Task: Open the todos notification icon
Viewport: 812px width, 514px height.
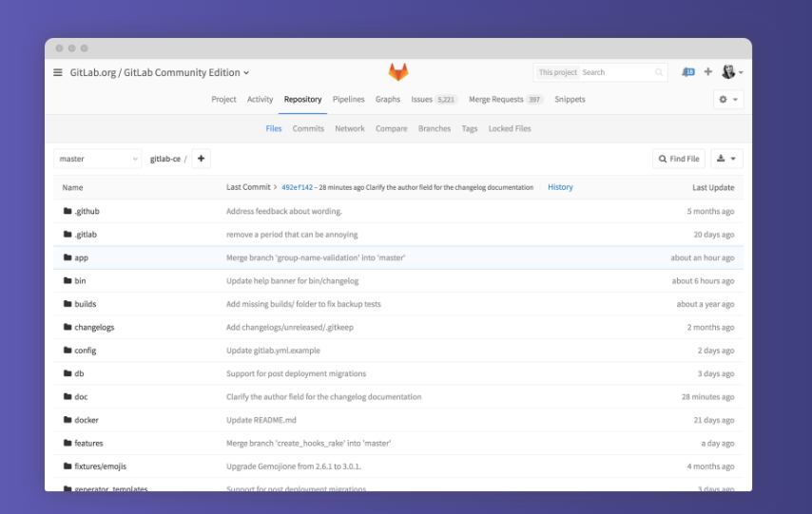Action: pyautogui.click(x=688, y=72)
